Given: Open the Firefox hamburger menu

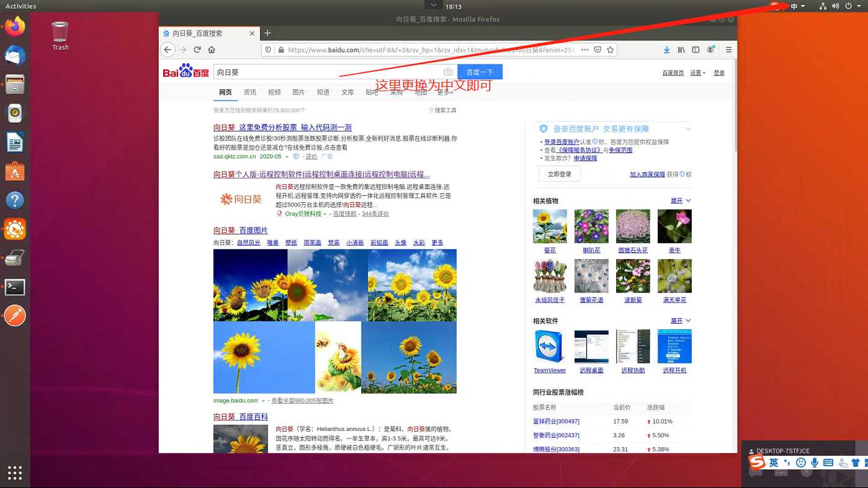Looking at the screenshot, I should click(x=729, y=50).
